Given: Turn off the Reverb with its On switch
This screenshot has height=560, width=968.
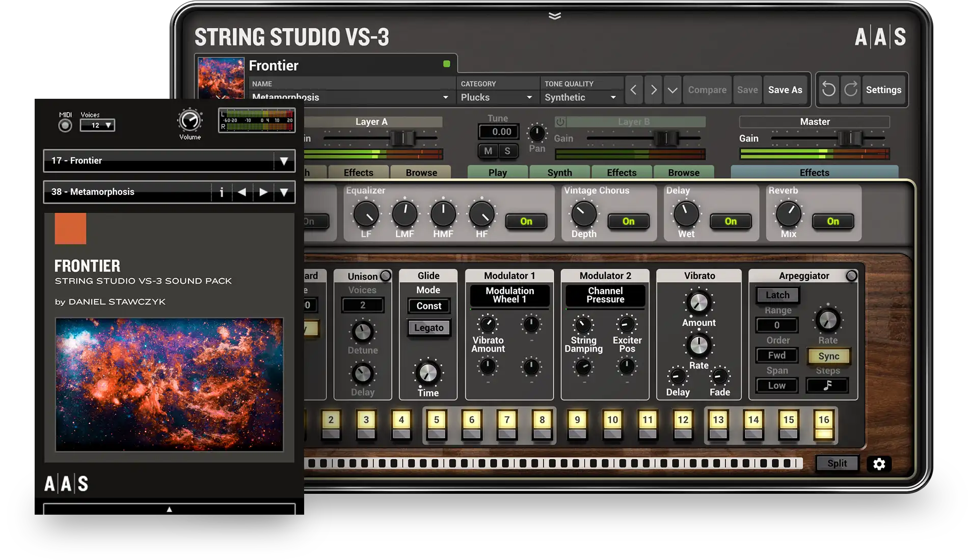Looking at the screenshot, I should [x=833, y=221].
